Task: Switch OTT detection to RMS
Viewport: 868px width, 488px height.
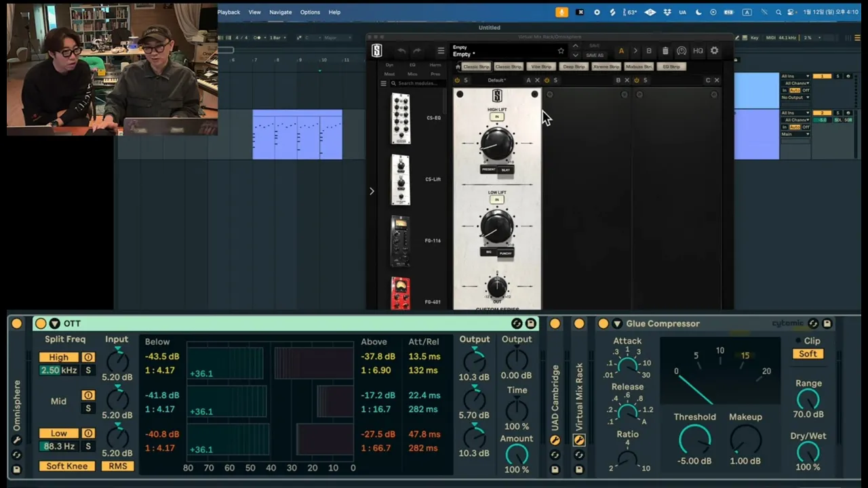Action: pos(117,466)
